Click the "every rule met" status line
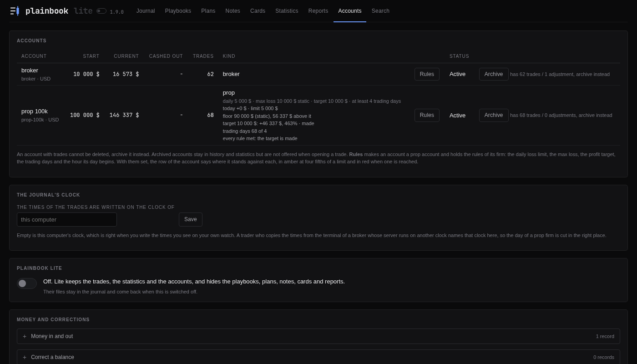Screen dimensions: 637x364 (260, 138)
